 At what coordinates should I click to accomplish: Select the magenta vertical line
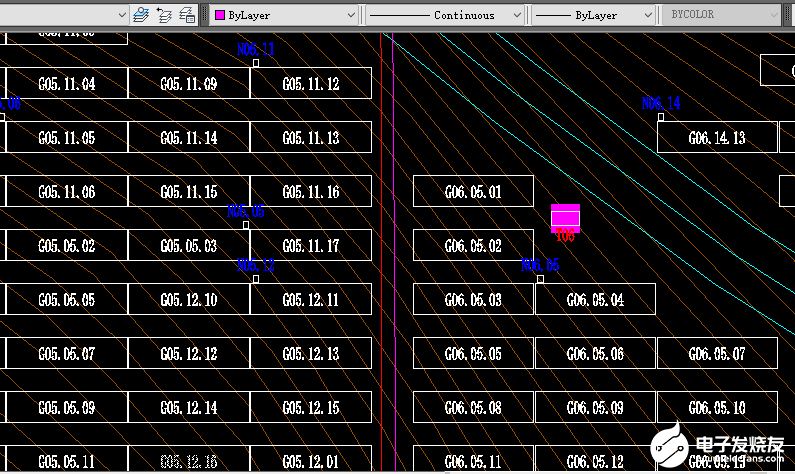[394, 253]
